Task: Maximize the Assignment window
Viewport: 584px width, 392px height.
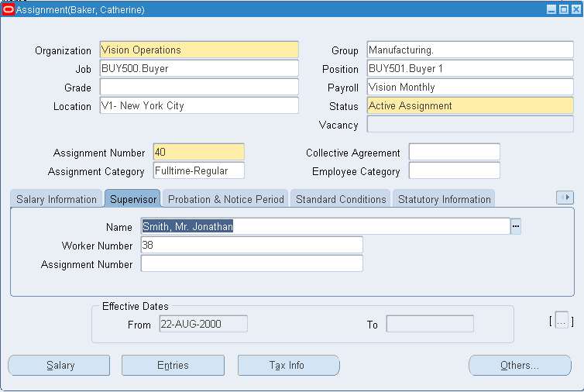Action: click(x=563, y=9)
